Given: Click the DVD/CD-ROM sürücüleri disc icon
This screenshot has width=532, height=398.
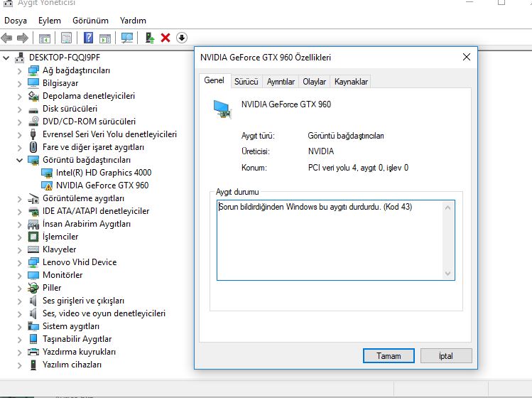Looking at the screenshot, I should (33, 122).
